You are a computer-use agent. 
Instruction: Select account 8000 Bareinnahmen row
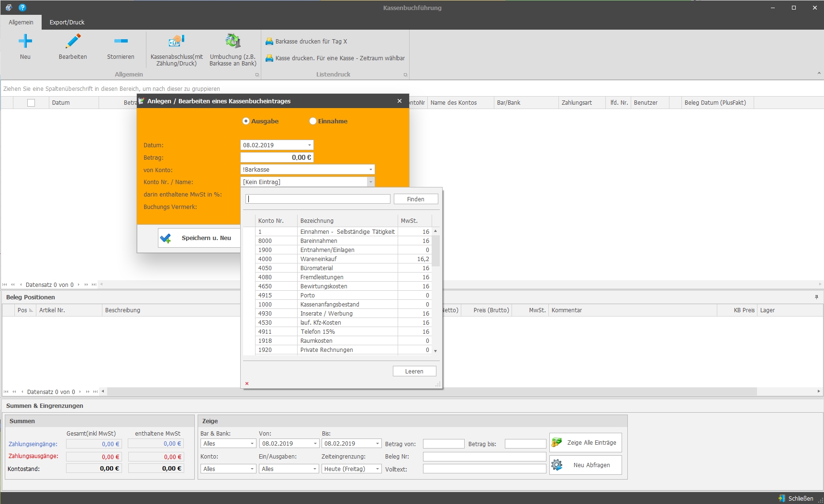point(344,241)
